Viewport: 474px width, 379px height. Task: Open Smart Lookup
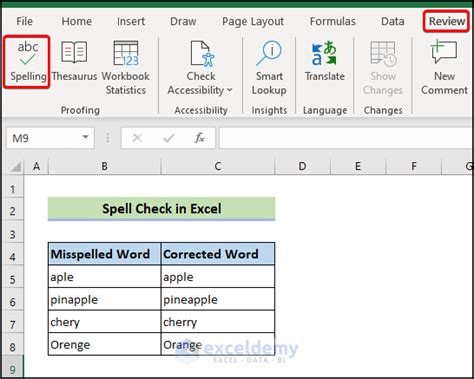(x=269, y=68)
